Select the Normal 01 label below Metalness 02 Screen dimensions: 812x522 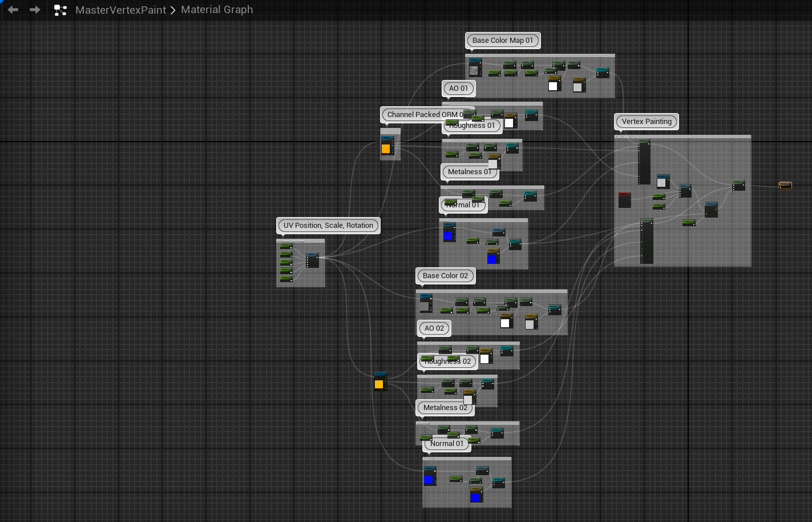point(447,444)
